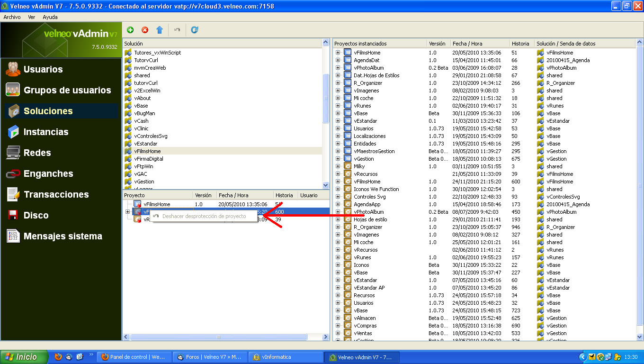Click the Solución / Senda de datos header
644x364 pixels.
click(585, 44)
